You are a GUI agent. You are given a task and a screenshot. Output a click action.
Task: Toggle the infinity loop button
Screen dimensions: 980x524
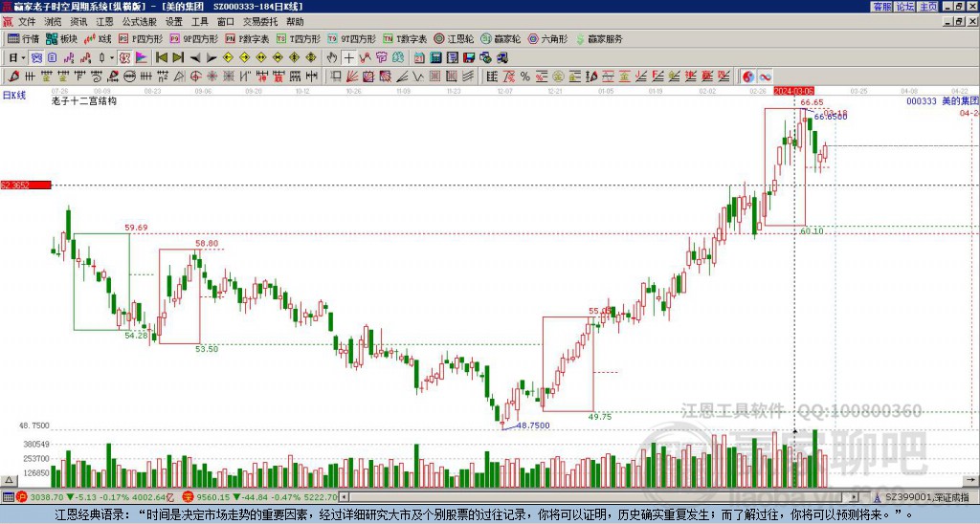[x=765, y=76]
